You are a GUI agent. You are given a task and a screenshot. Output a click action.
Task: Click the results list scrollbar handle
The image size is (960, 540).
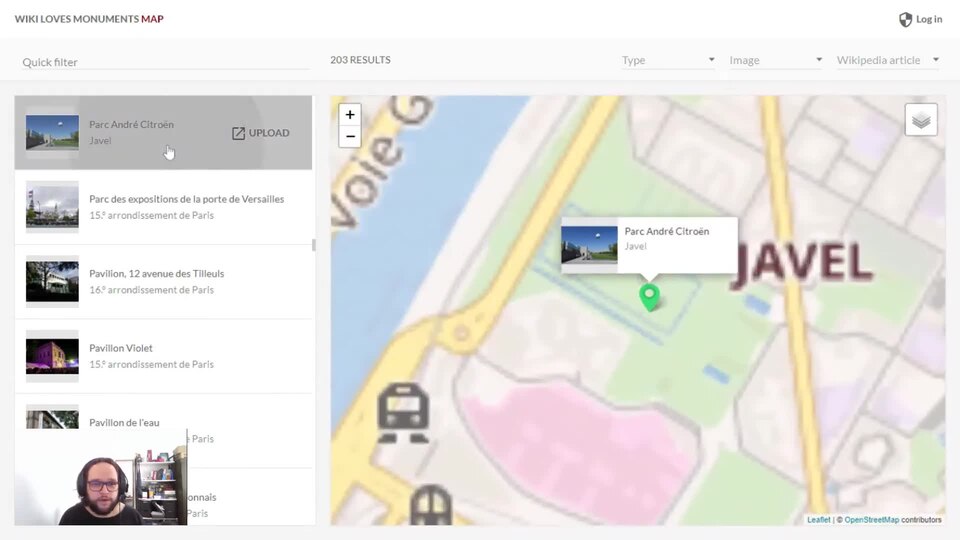click(x=314, y=245)
